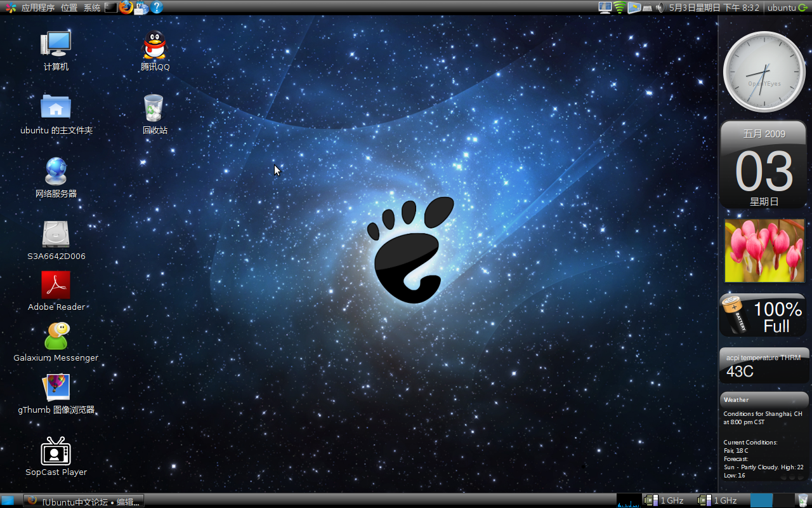The image size is (812, 508).
Task: Launch Firefox from the top panel
Action: click(126, 8)
